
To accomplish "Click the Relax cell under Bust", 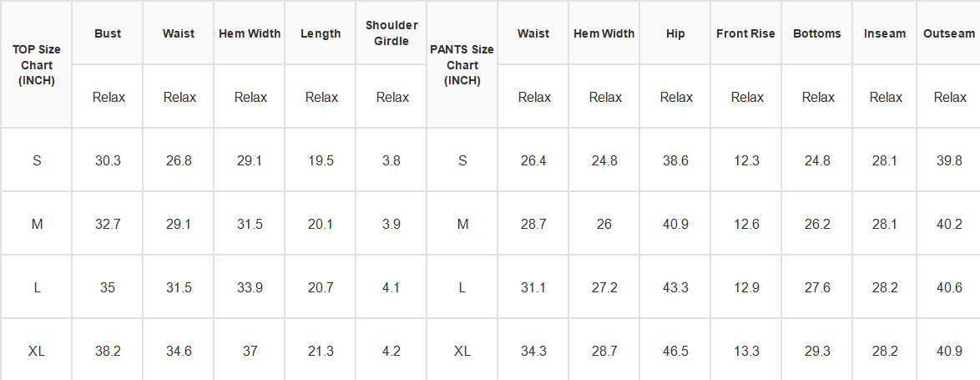I will click(108, 96).
